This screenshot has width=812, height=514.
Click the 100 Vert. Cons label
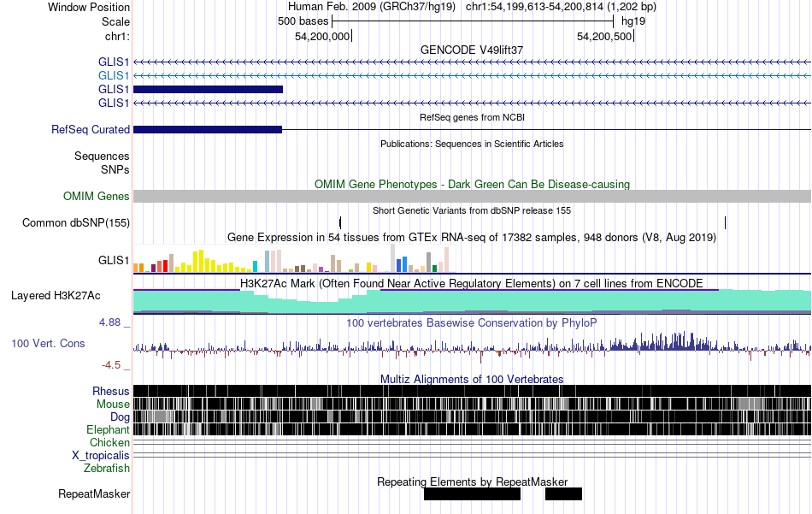[x=48, y=344]
